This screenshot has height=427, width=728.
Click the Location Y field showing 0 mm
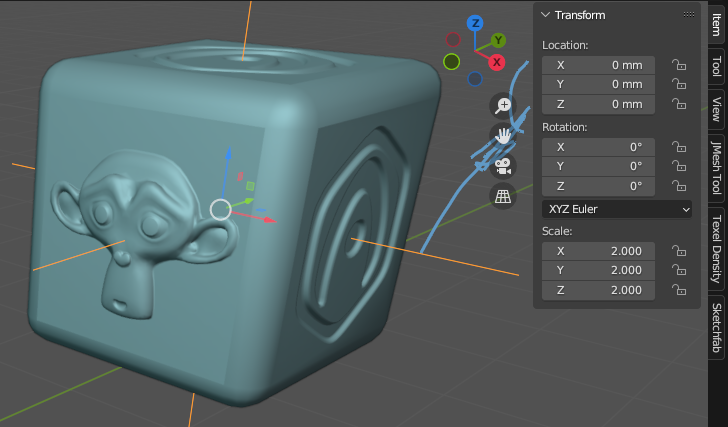(598, 84)
